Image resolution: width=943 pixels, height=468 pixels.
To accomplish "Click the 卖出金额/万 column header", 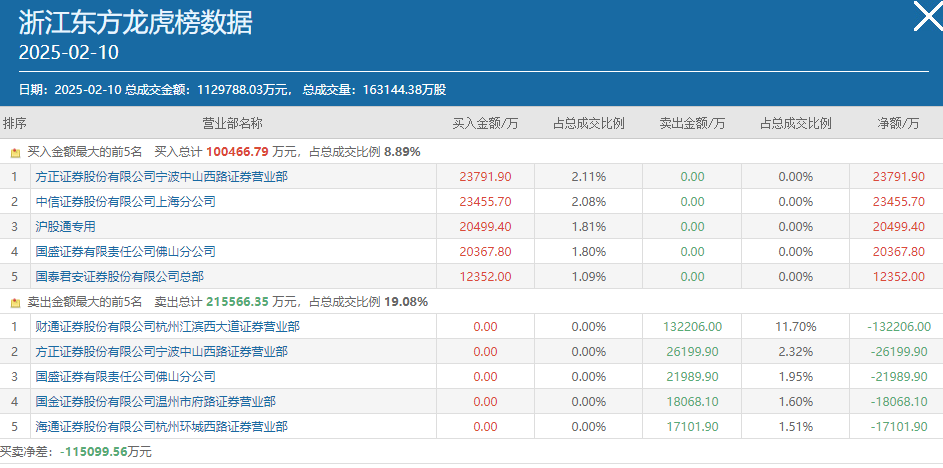I will (x=692, y=124).
